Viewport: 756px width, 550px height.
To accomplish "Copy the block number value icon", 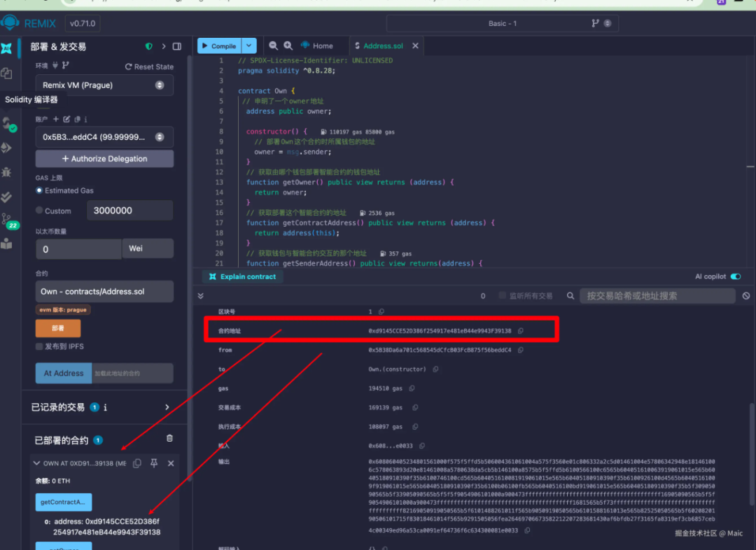I will (381, 312).
